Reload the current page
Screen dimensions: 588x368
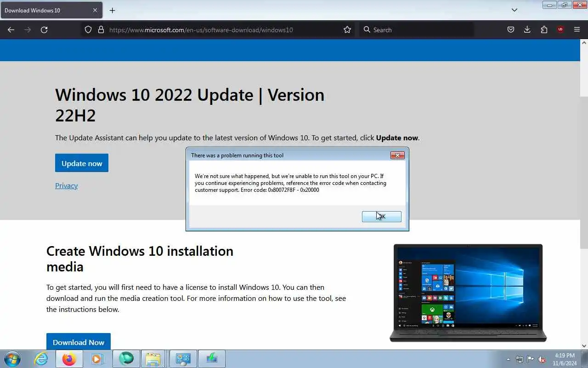[x=44, y=30]
